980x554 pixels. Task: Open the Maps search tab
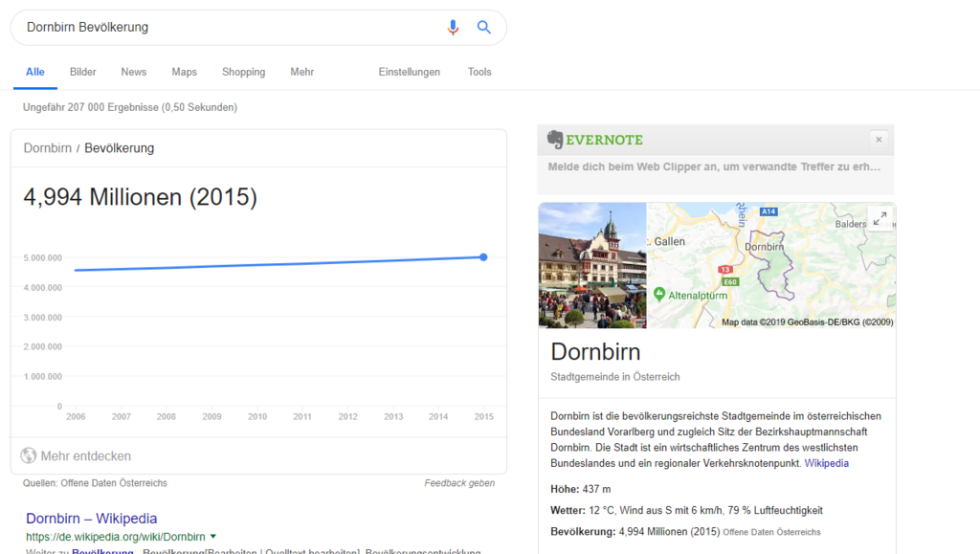click(x=184, y=72)
